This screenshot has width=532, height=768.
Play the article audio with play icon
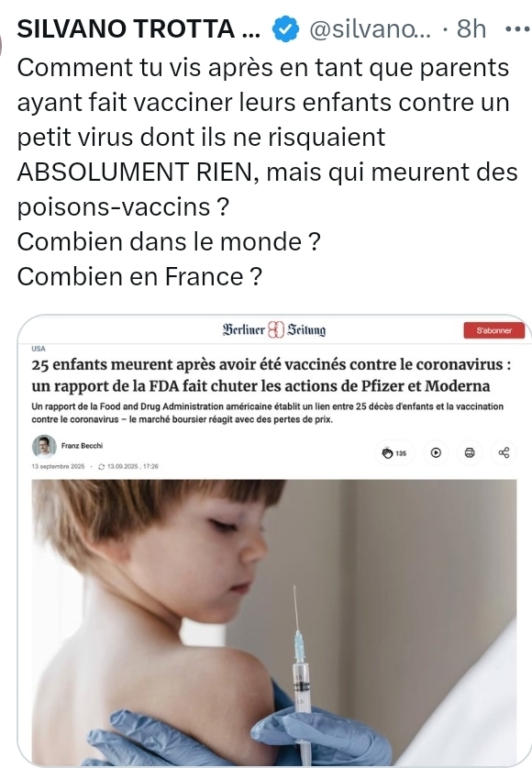click(x=436, y=452)
